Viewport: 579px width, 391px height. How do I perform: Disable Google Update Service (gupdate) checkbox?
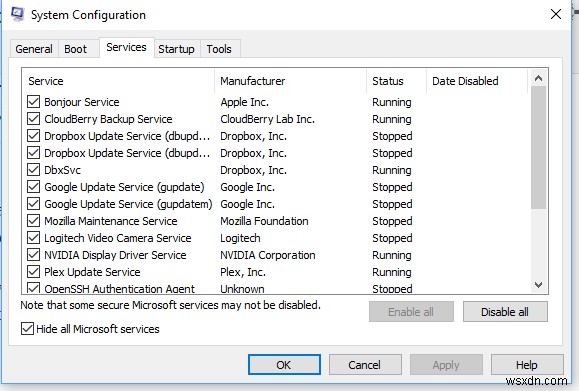click(33, 186)
